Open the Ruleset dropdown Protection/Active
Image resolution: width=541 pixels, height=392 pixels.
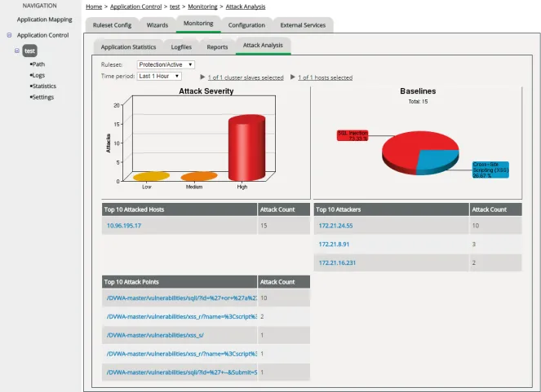coord(166,64)
